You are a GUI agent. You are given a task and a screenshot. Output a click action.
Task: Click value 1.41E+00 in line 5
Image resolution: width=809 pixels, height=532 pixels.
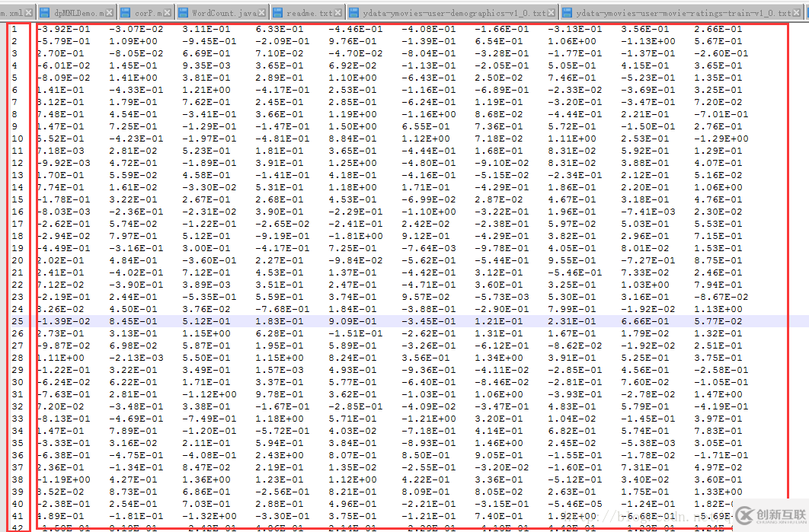tap(133, 78)
